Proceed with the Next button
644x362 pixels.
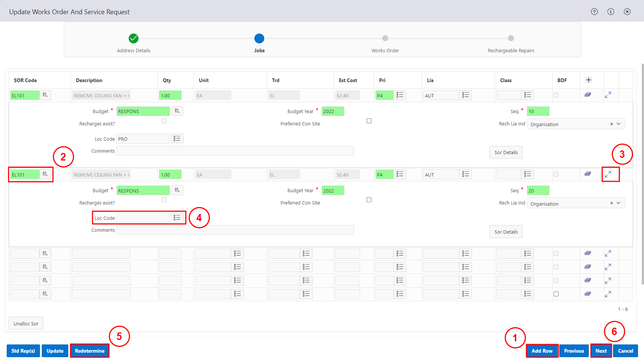point(601,351)
